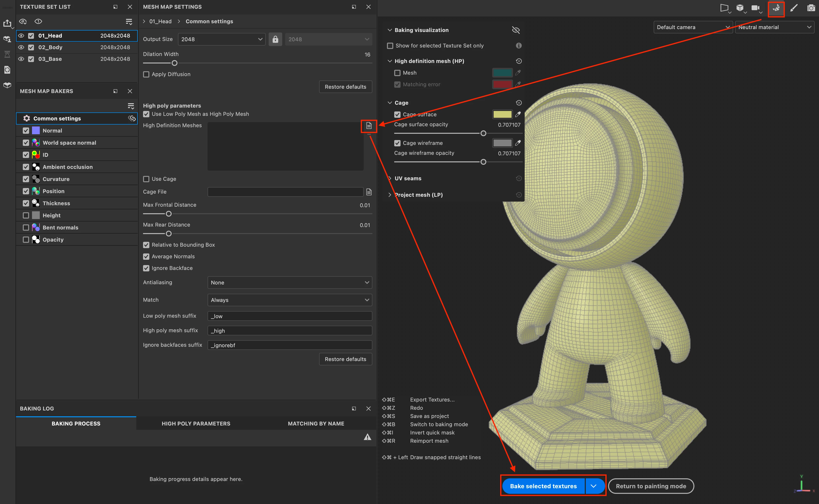Click the baking mode icon in top toolbar
Image resolution: width=819 pixels, height=504 pixels.
point(776,8)
